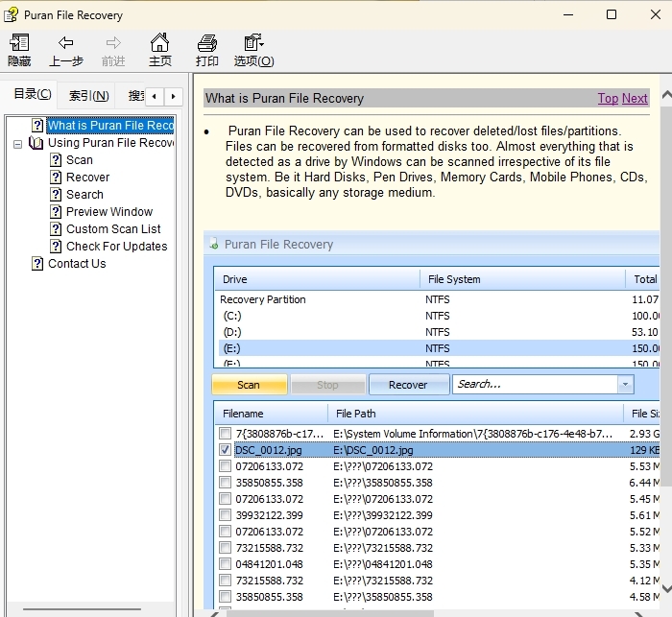Uncheck the DSC_0012.jpg checkbox
Image resolution: width=672 pixels, height=617 pixels.
point(225,449)
